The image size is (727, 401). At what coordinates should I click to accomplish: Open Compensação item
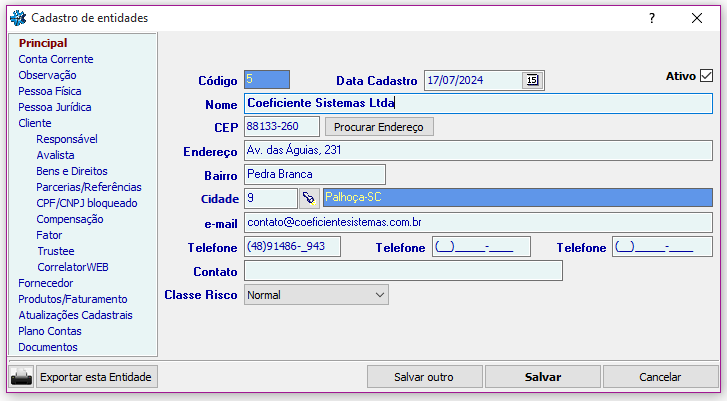pos(70,219)
